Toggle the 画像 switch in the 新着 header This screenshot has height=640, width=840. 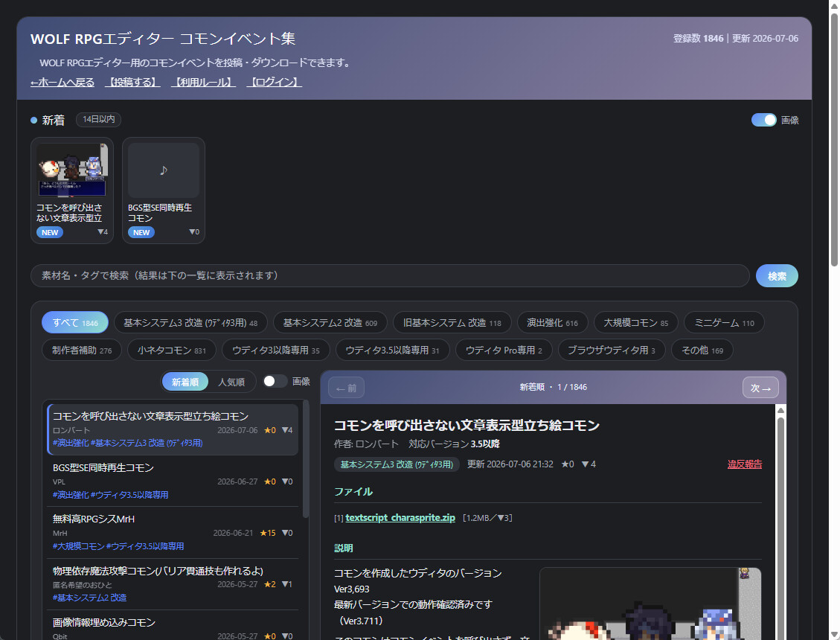[763, 120]
